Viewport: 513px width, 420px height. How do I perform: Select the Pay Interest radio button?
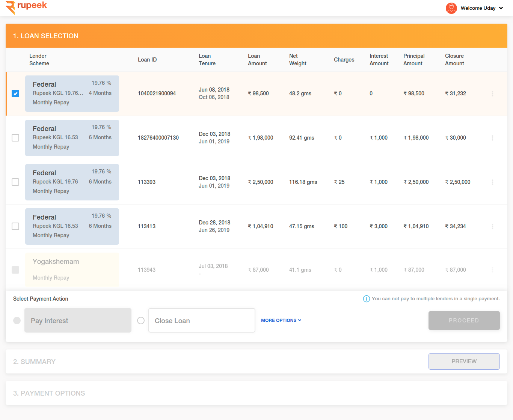[17, 321]
